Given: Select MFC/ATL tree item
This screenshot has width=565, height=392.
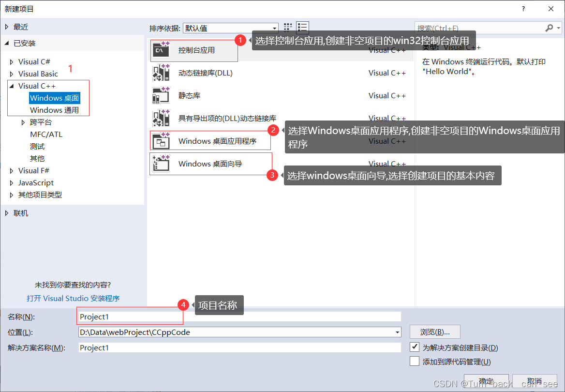Looking at the screenshot, I should (x=46, y=134).
